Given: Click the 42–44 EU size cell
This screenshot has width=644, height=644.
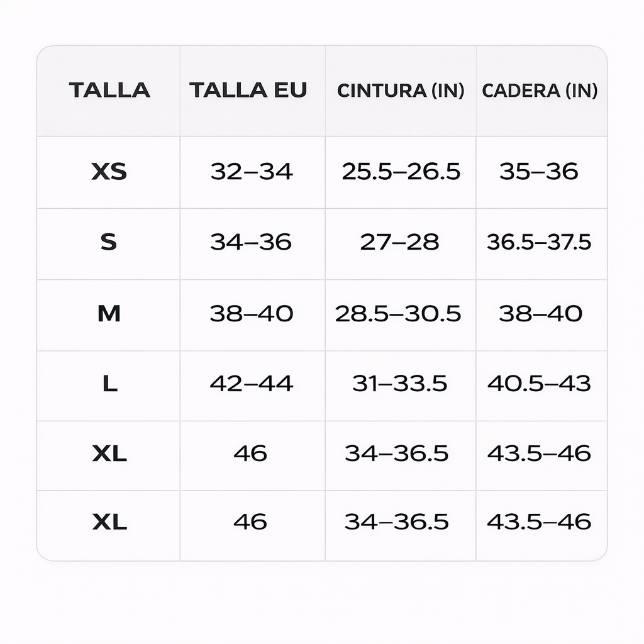Looking at the screenshot, I should click(252, 384).
